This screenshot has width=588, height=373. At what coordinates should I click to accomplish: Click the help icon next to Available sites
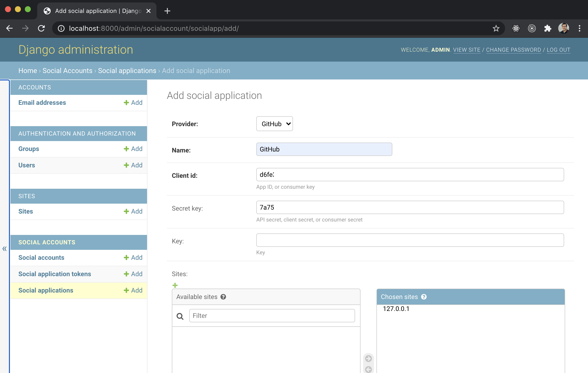(223, 297)
